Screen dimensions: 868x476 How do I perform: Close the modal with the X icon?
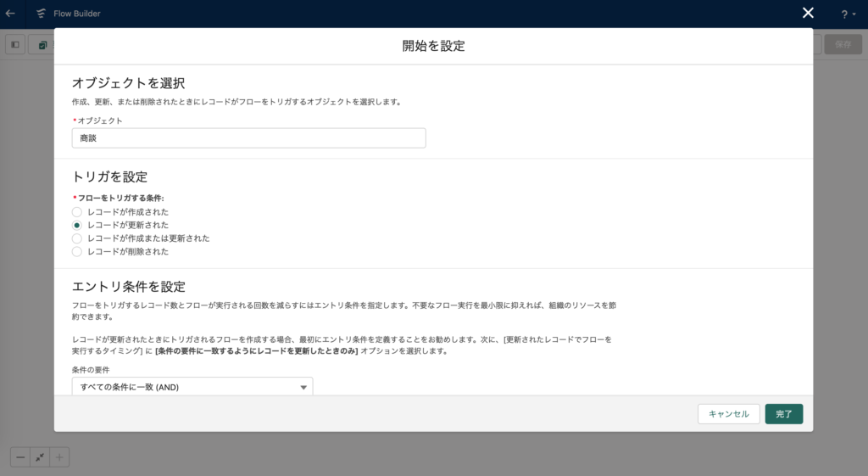808,13
